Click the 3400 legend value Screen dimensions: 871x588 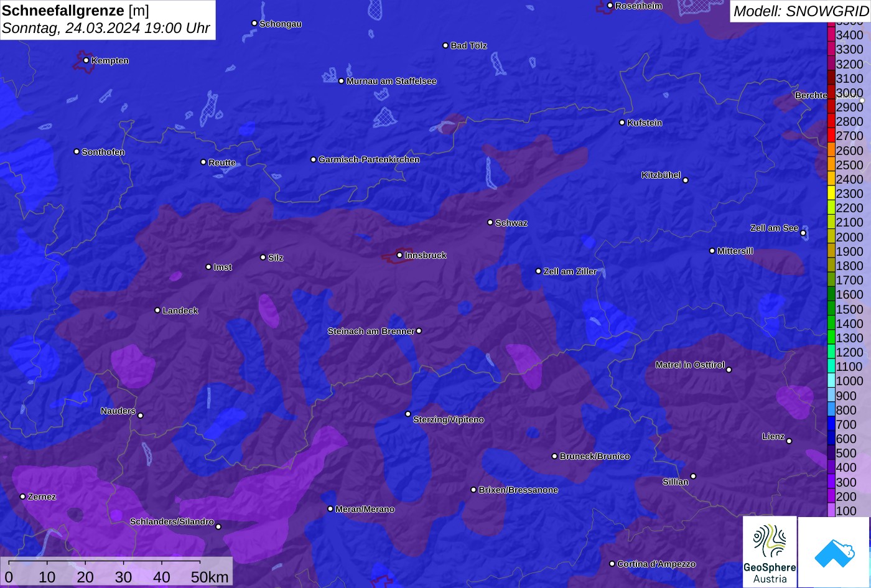tap(849, 35)
